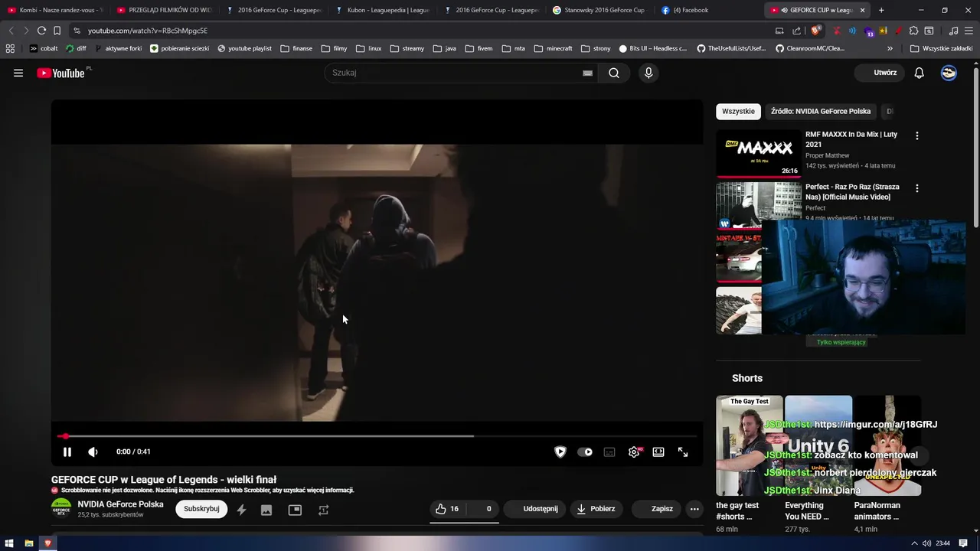Switch to (4) Facebook tab

[707, 10]
